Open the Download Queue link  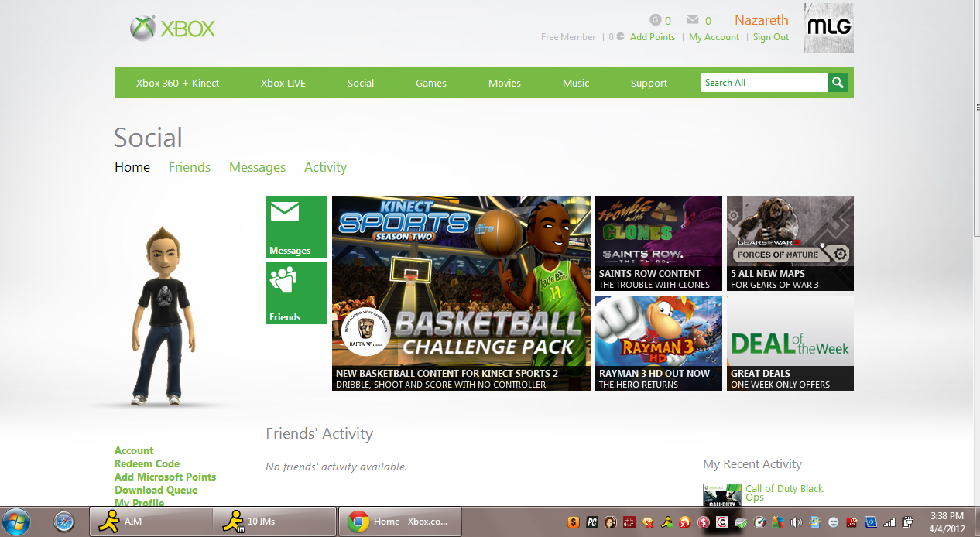[156, 490]
